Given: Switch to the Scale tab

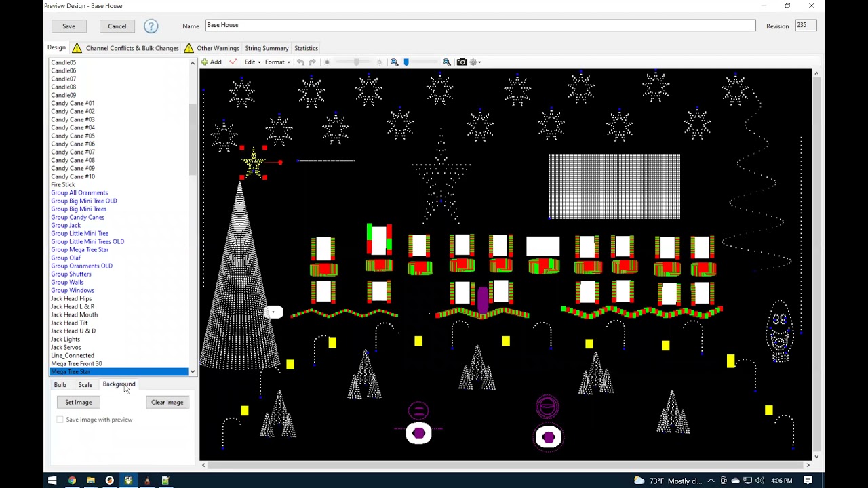Looking at the screenshot, I should point(85,385).
